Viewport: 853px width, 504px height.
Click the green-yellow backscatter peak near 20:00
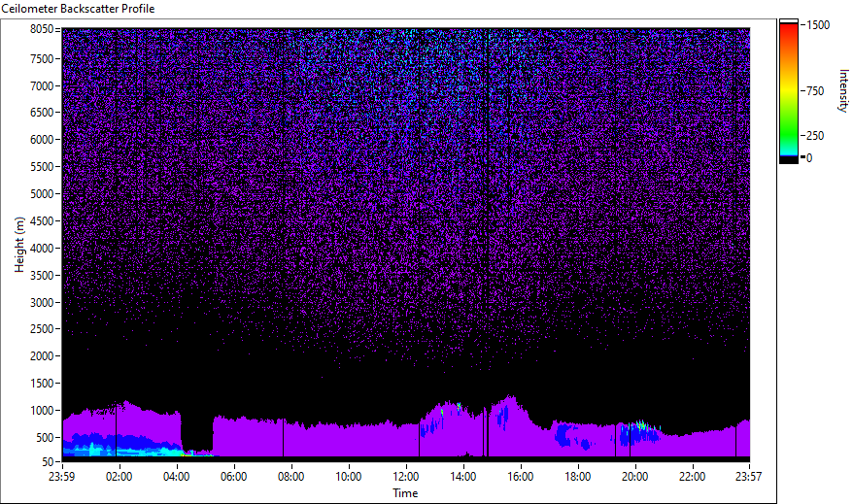point(641,424)
